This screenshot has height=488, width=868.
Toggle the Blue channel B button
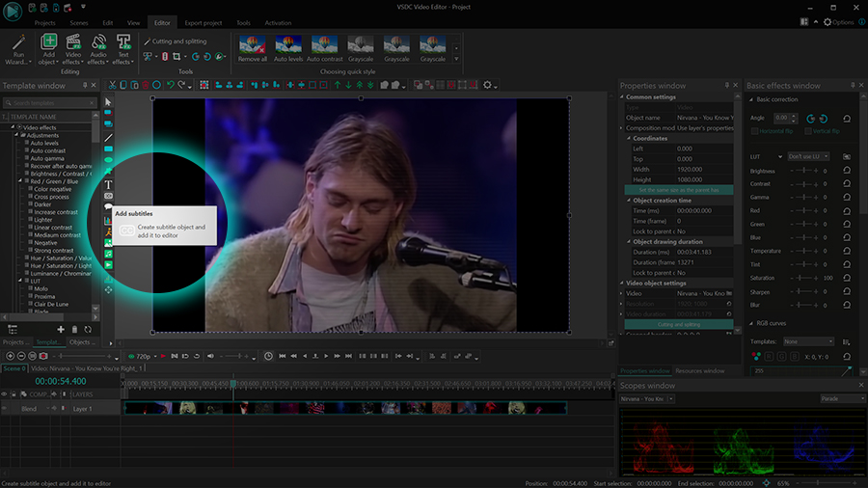[x=795, y=356]
